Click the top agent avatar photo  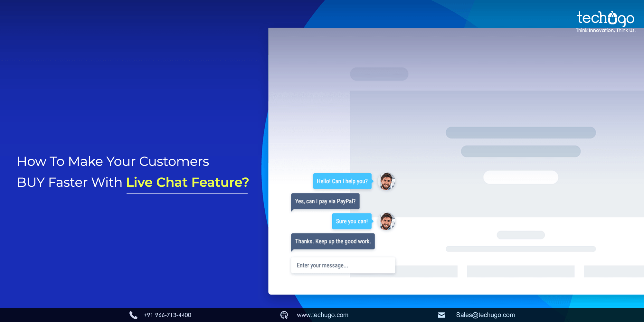click(386, 181)
